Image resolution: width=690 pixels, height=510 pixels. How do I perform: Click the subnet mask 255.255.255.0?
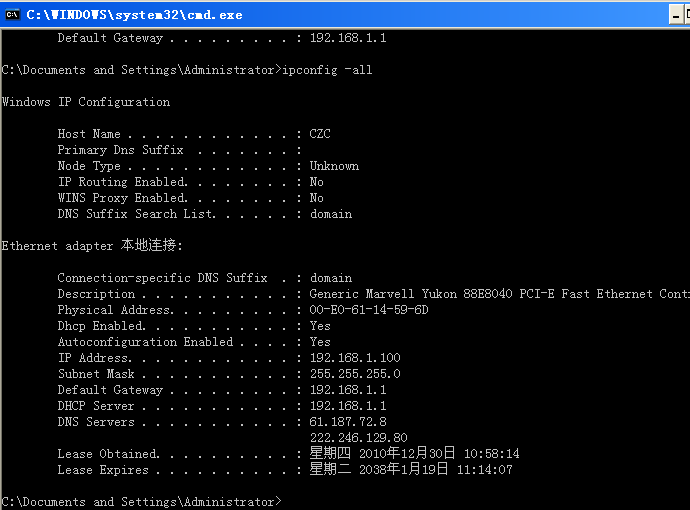[x=355, y=374]
